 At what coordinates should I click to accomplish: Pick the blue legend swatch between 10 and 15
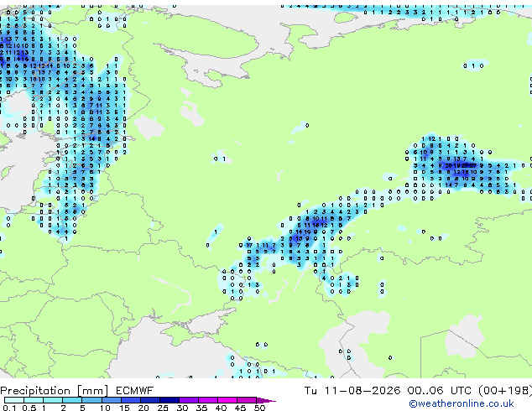pos(112,400)
